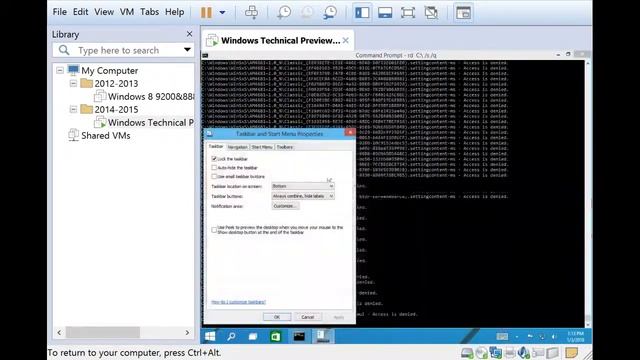Pause the virtual machine with the pause icon
Screen dimensions: 640x360
coord(206,13)
